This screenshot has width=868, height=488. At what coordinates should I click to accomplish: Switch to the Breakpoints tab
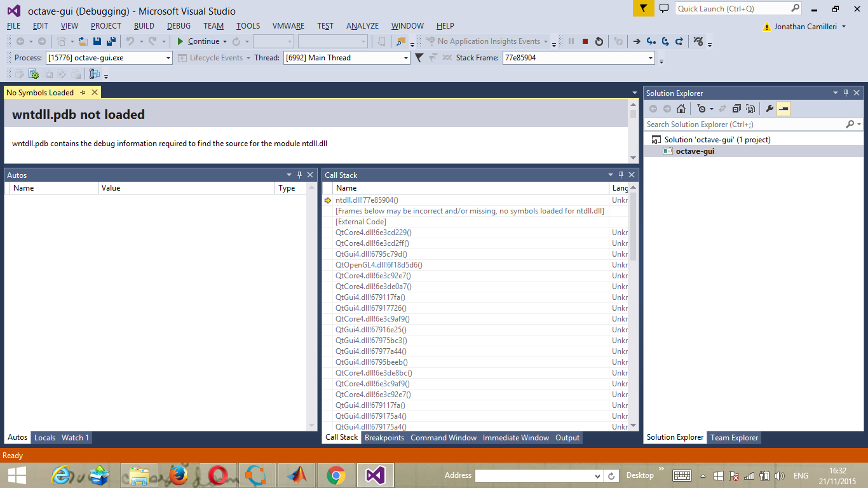[384, 438]
